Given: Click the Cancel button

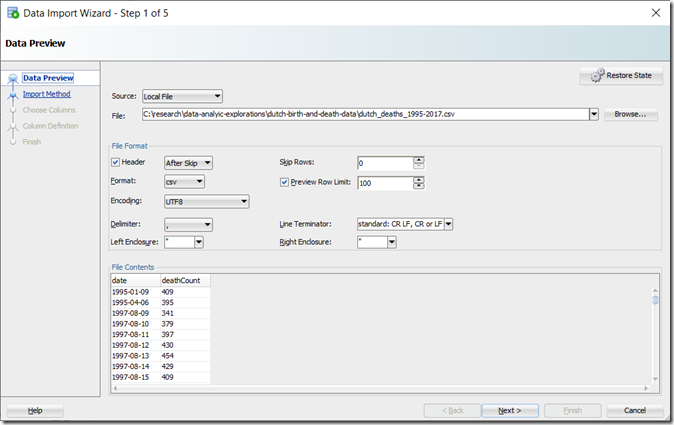Looking at the screenshot, I should (x=634, y=411).
